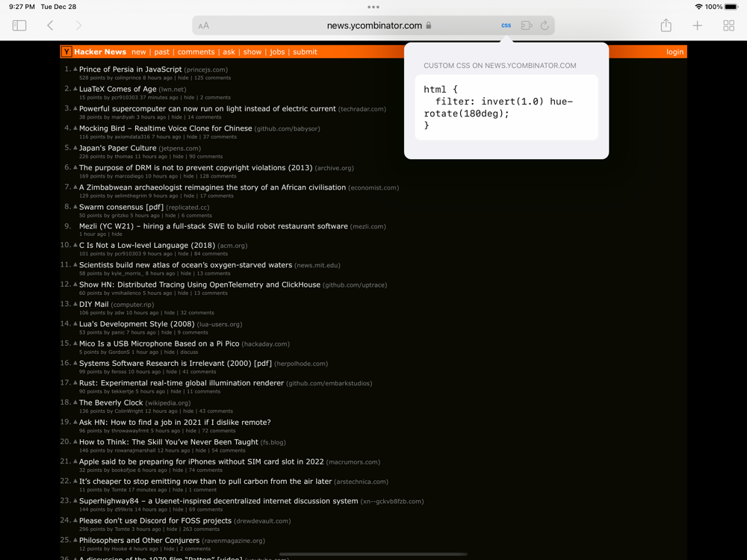Click the news.ycombinator.com address field
Image resolution: width=747 pixels, height=560 pixels.
[x=373, y=25]
